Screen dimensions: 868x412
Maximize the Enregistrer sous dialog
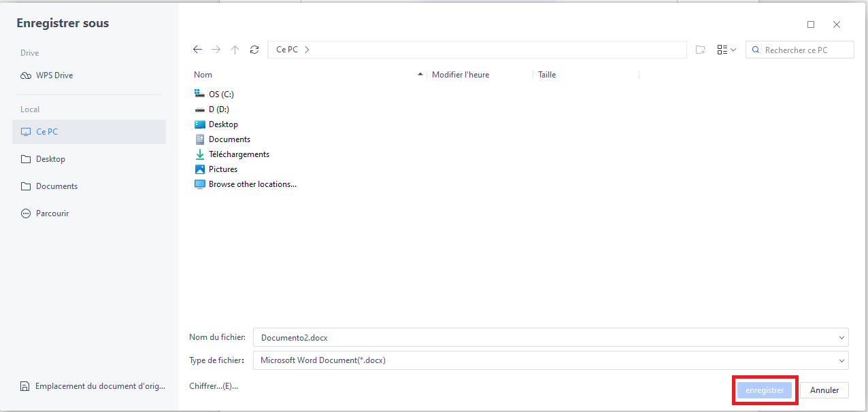811,24
